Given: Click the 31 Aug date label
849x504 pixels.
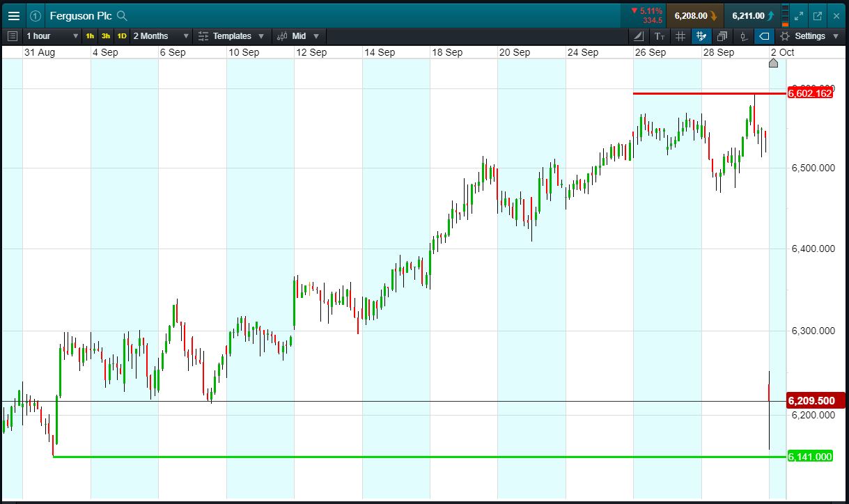Looking at the screenshot, I should (x=39, y=52).
